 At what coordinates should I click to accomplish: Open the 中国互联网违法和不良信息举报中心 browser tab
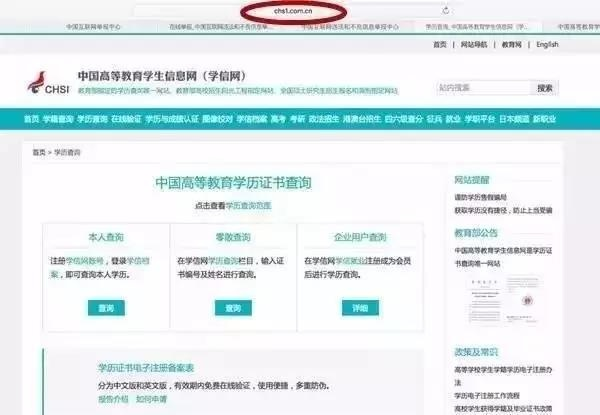pos(350,27)
